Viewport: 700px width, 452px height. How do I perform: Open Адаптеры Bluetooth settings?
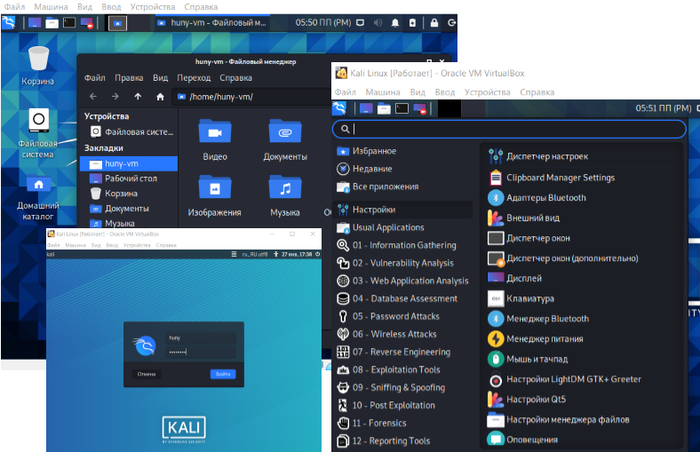(583, 198)
